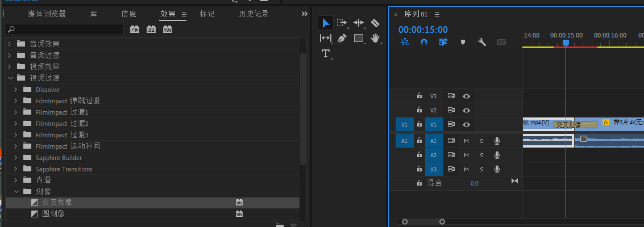Click the timeline playhead marker
644x227 pixels.
[x=566, y=43]
